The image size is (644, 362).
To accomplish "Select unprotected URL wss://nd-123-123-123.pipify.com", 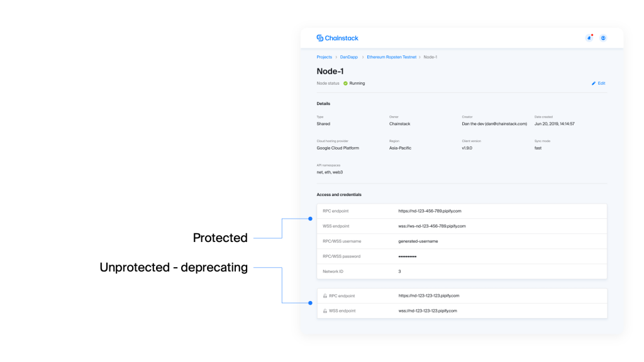I will [427, 310].
